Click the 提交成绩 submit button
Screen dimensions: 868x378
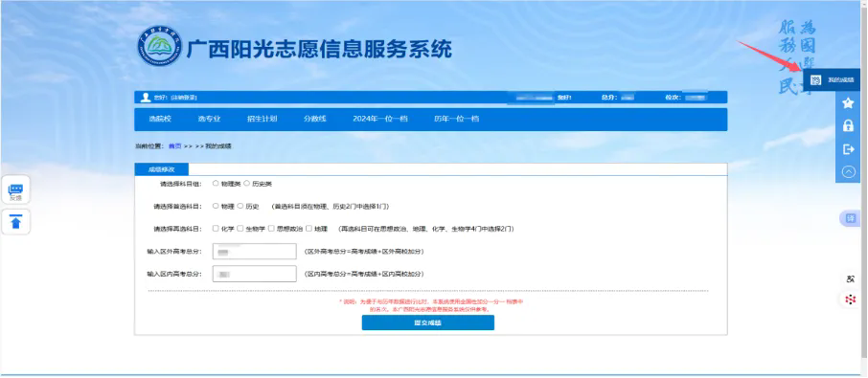[428, 322]
